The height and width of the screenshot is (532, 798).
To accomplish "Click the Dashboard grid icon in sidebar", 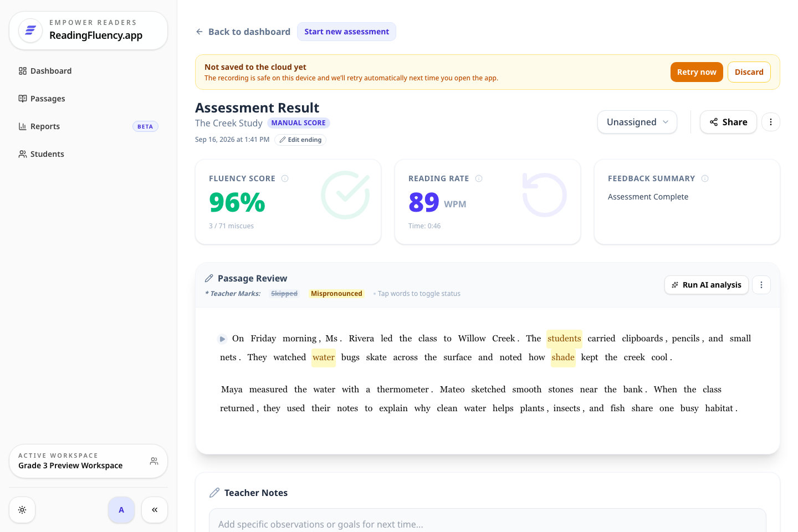I will [x=23, y=71].
